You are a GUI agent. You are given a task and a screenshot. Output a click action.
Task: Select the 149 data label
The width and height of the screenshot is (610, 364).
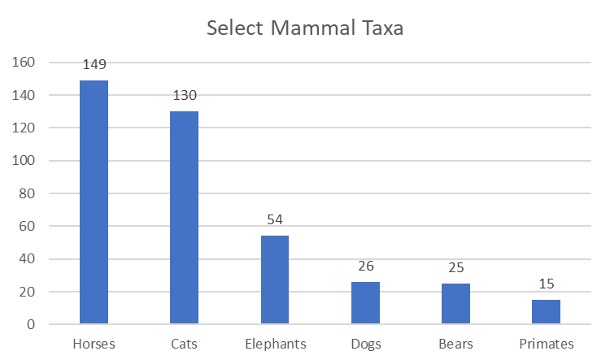tap(94, 64)
